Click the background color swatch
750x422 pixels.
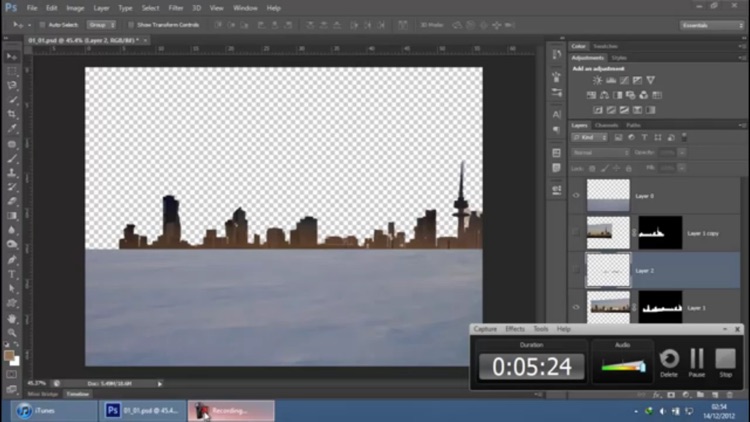click(x=15, y=361)
